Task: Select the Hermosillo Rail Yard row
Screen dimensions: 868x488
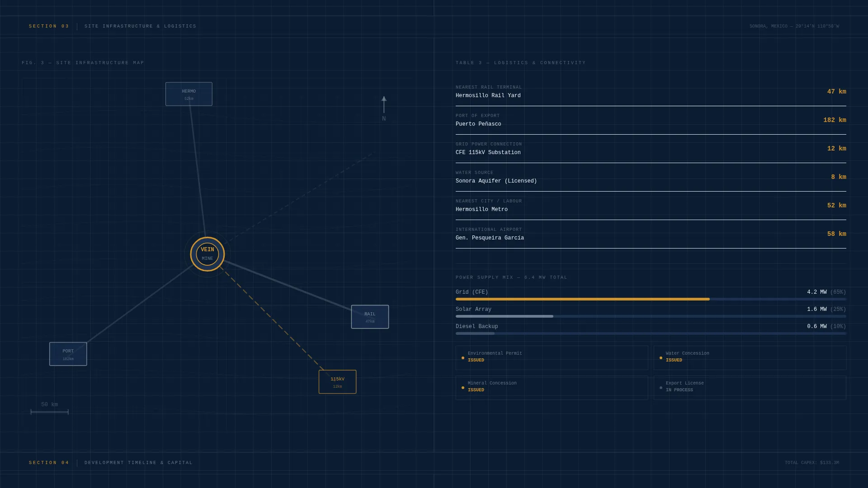Action: tap(651, 92)
